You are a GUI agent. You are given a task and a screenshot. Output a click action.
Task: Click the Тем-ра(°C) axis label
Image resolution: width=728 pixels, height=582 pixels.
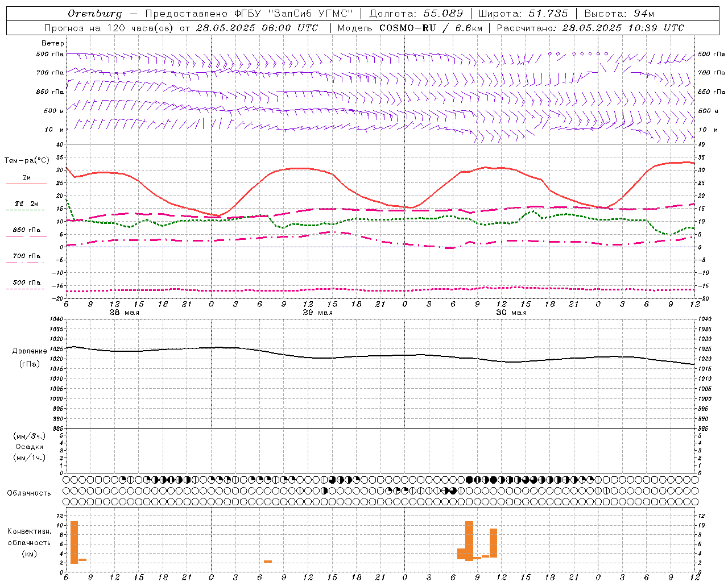[27, 161]
